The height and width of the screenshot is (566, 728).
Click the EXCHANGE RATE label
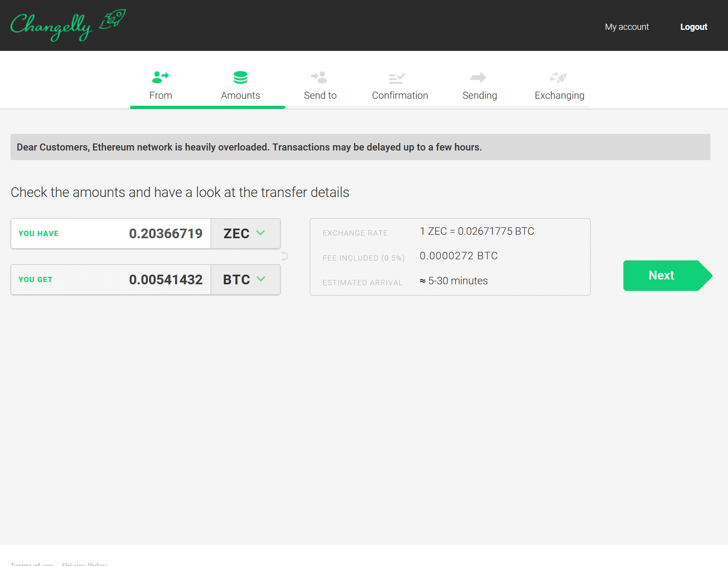tap(355, 233)
